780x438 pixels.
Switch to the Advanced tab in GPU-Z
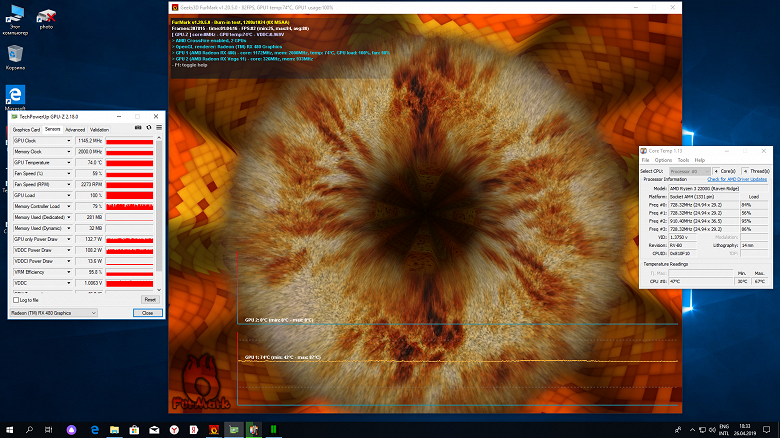[75, 130]
